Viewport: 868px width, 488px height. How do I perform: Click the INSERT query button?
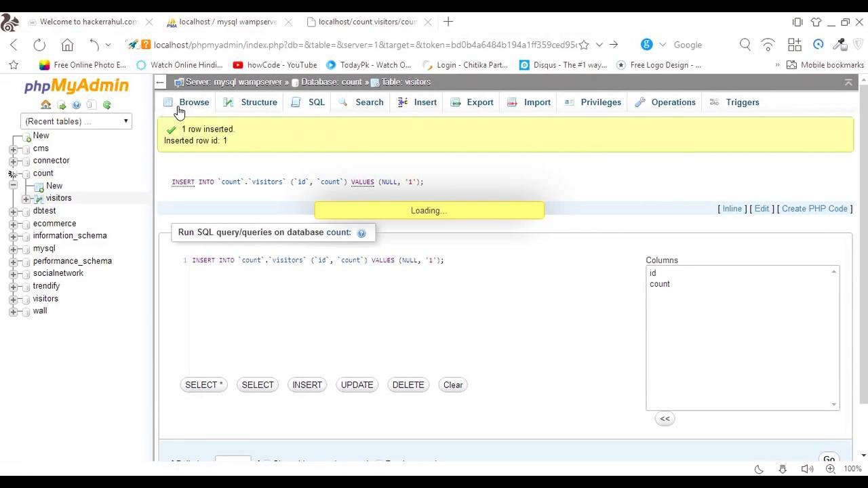pyautogui.click(x=307, y=385)
